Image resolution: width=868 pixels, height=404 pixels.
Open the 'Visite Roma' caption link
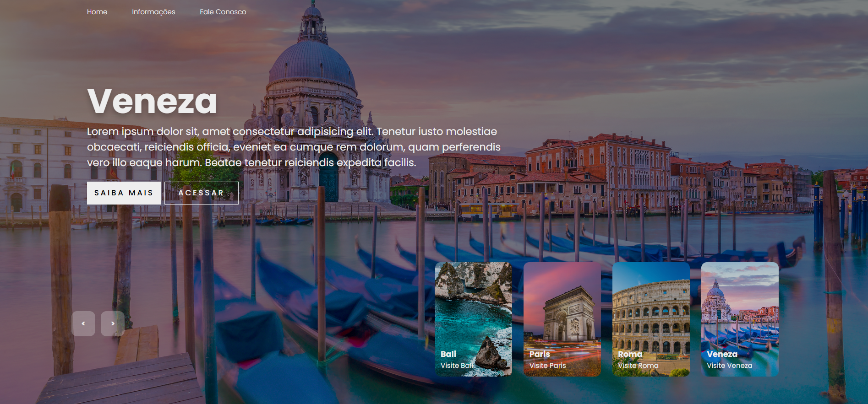[638, 366]
